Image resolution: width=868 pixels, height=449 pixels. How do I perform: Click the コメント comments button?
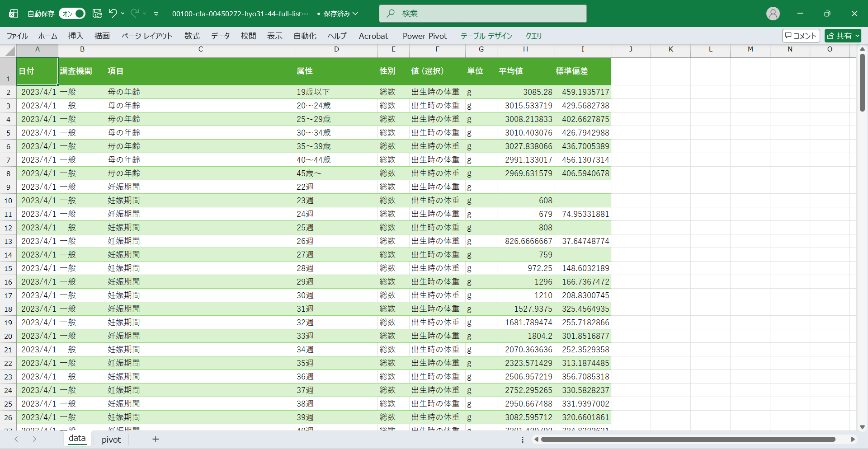click(x=801, y=36)
